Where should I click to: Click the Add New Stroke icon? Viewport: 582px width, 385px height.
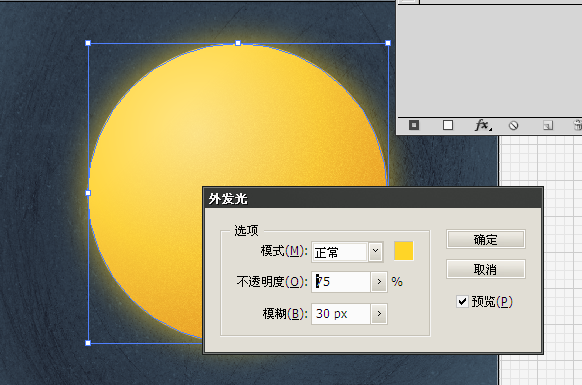tap(414, 125)
